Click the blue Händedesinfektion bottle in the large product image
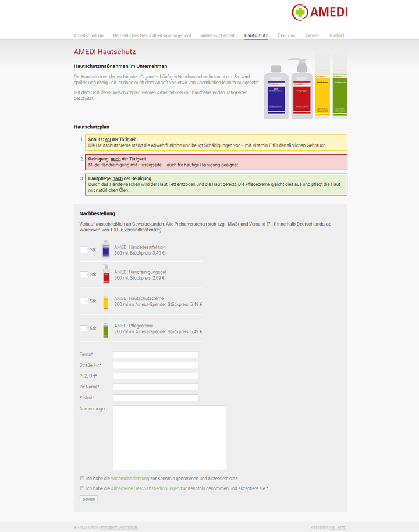 coord(276,92)
